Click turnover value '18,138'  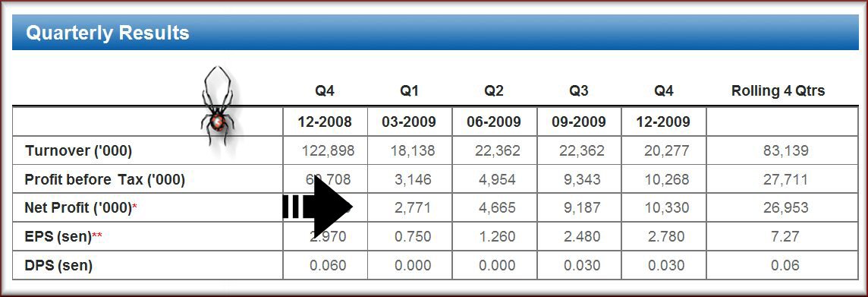click(413, 150)
